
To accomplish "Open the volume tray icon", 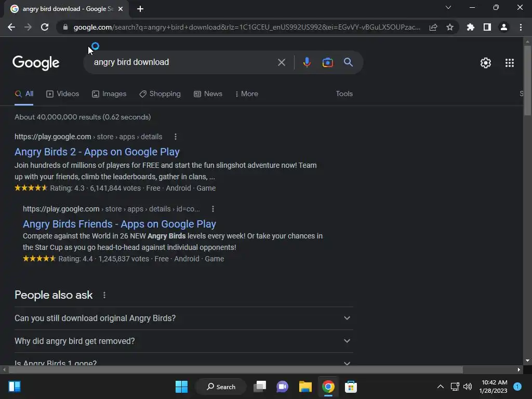I will point(468,387).
